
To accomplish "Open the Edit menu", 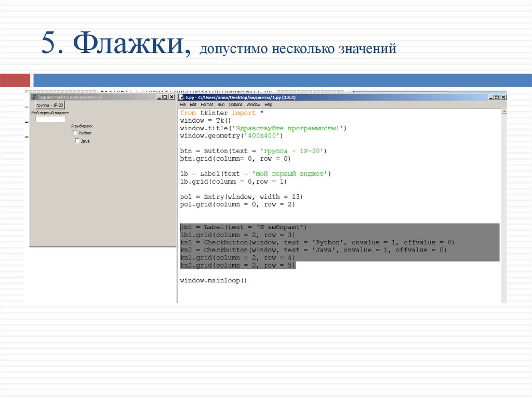I will click(193, 105).
